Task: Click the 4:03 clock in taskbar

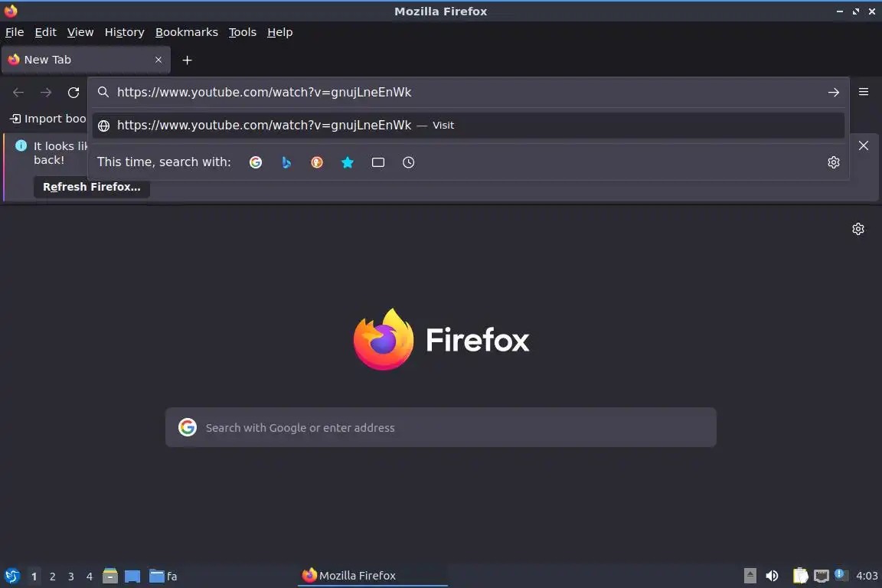Action: pyautogui.click(x=866, y=576)
